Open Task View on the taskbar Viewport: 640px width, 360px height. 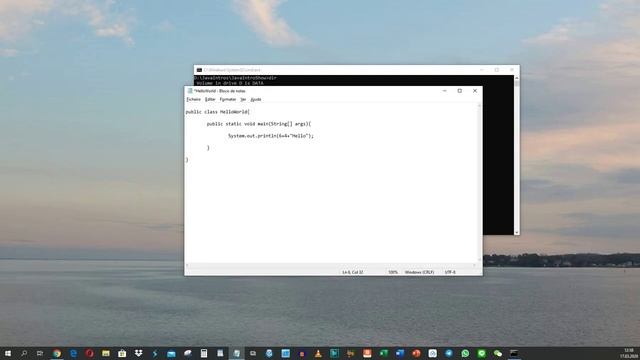coord(40,353)
